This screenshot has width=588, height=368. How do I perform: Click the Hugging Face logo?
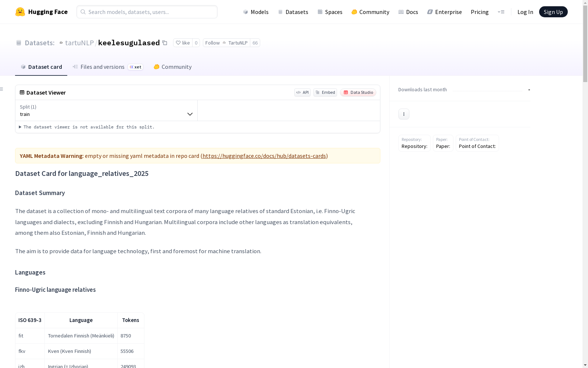coord(41,12)
